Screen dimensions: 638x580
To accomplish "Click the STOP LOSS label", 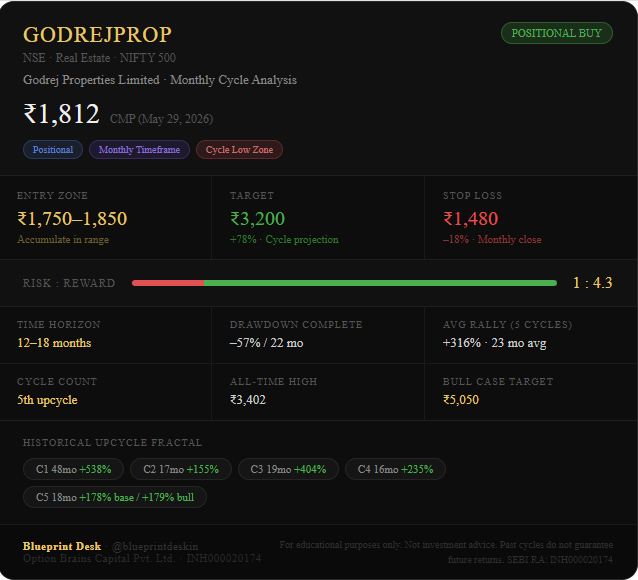I will [472, 196].
